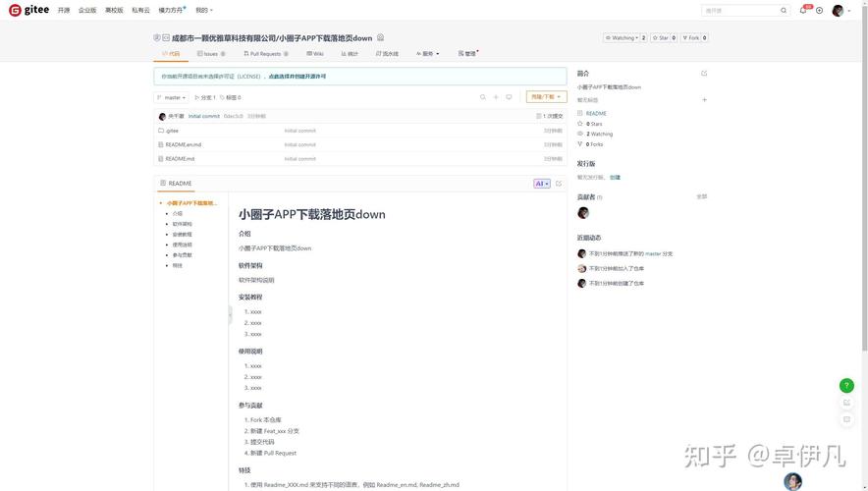The image size is (868, 491).
Task: Click the plus icon to add tags
Action: [704, 100]
